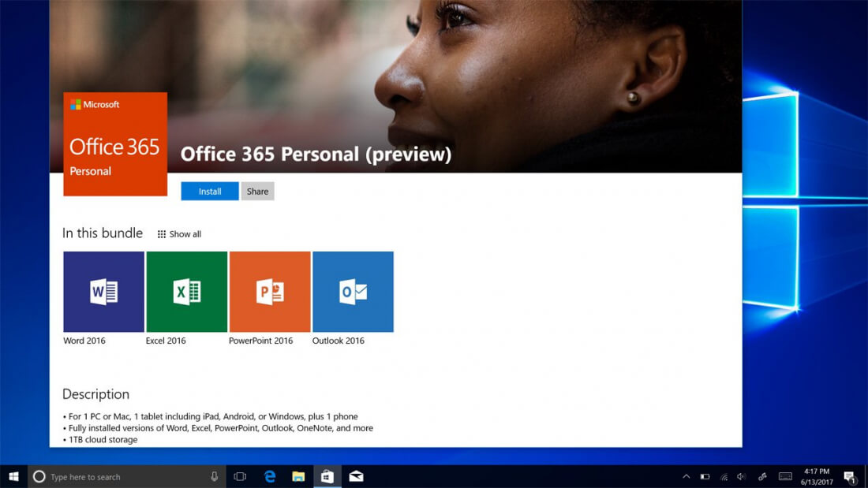
Task: Open the PowerPoint 2016 tile
Action: pos(270,292)
